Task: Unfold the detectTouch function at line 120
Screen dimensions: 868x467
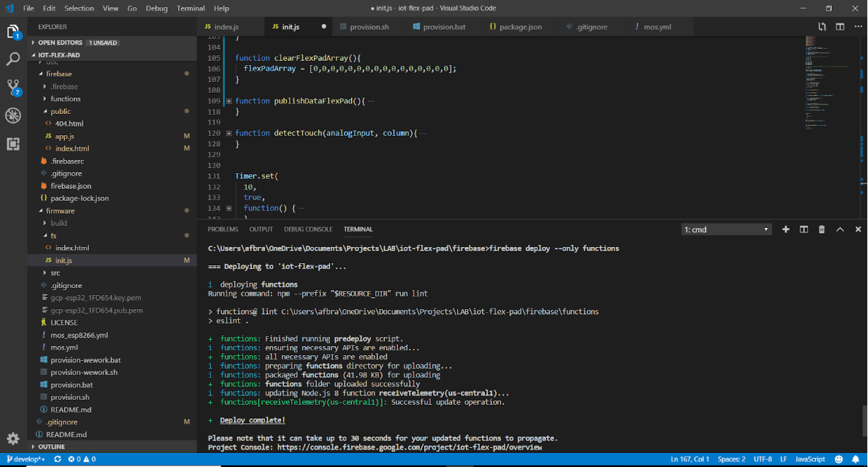Action: tap(229, 133)
